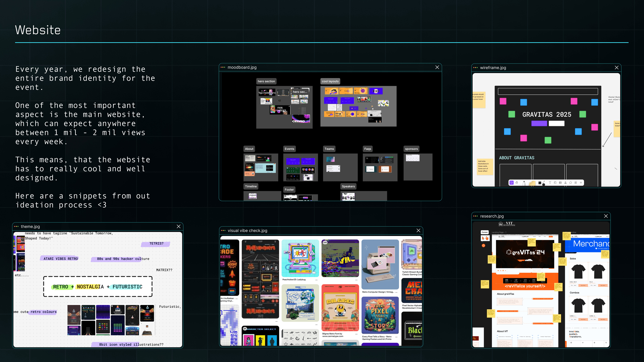This screenshot has width=644, height=362.
Task: Click the "cool layouts" label on moodboard
Action: (x=330, y=81)
